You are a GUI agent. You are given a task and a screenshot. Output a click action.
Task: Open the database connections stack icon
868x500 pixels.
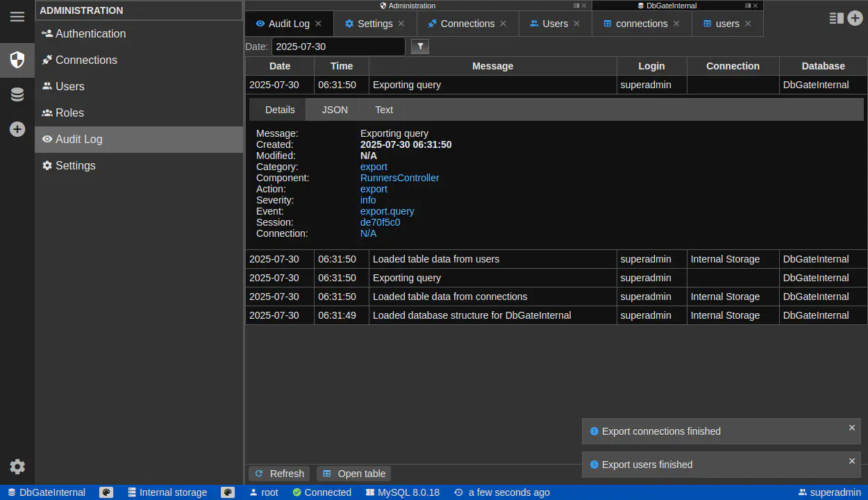click(17, 94)
